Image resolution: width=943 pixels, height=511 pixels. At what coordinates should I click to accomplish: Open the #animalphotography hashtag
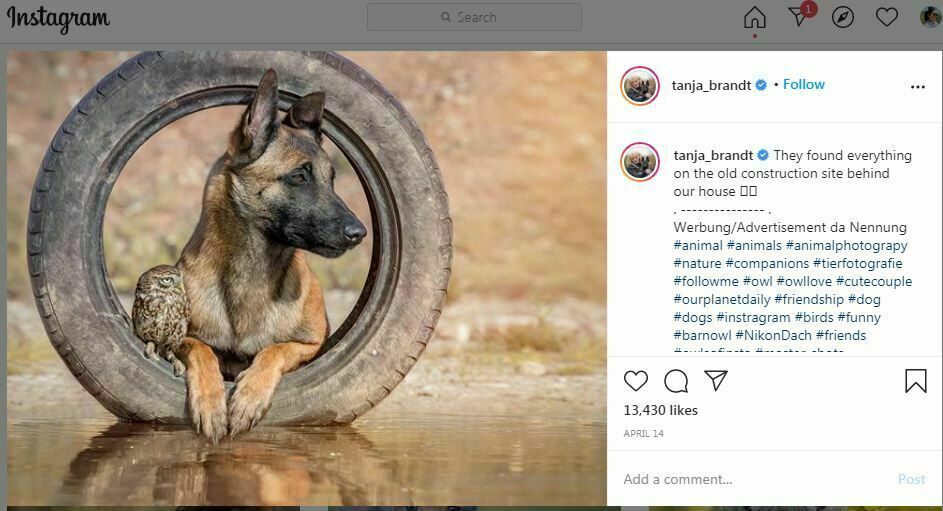click(x=846, y=245)
